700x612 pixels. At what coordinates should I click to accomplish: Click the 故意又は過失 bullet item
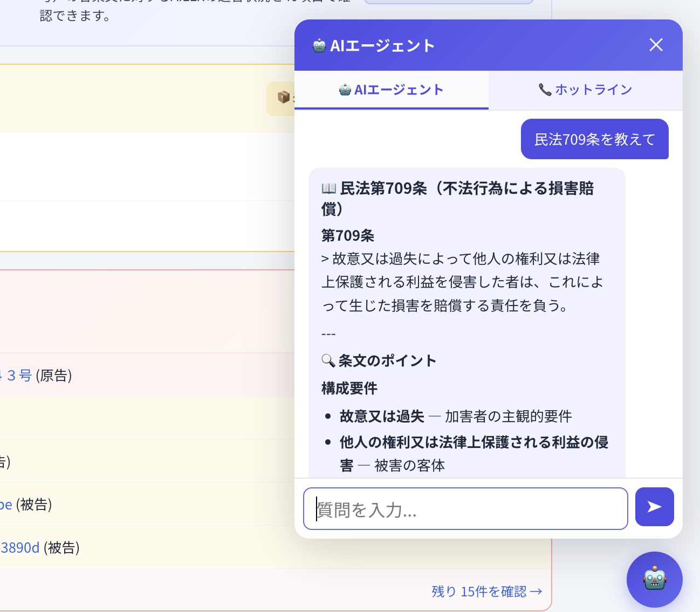[382, 417]
